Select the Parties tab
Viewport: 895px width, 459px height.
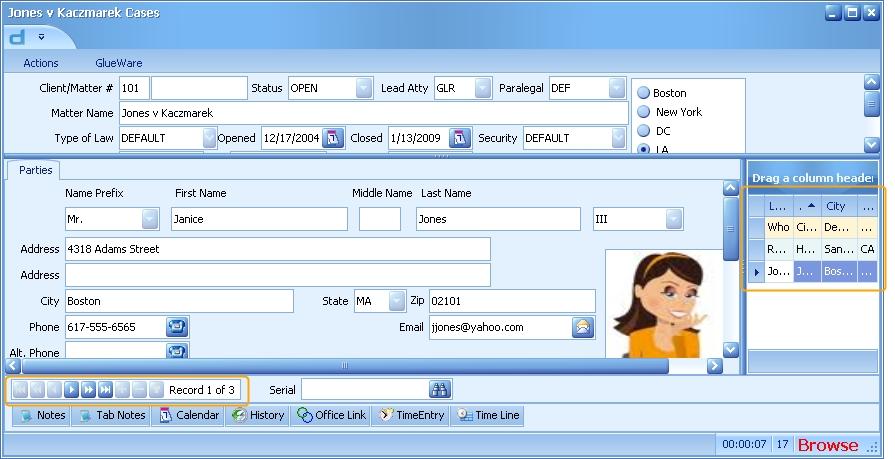35,170
